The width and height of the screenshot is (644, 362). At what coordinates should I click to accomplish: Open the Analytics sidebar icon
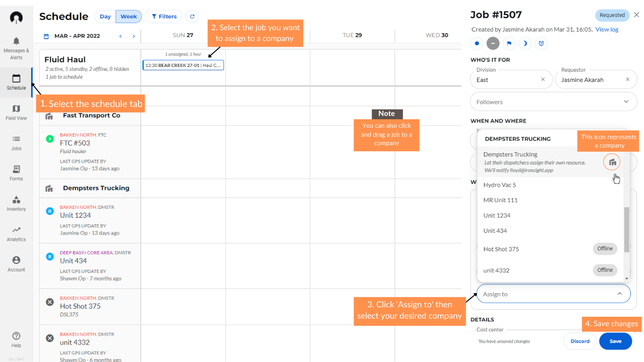coord(16,230)
